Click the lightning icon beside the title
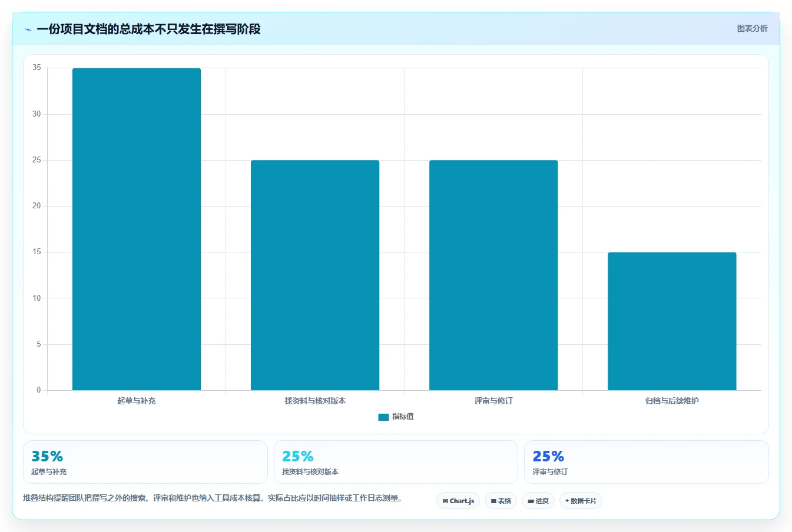 click(x=28, y=29)
